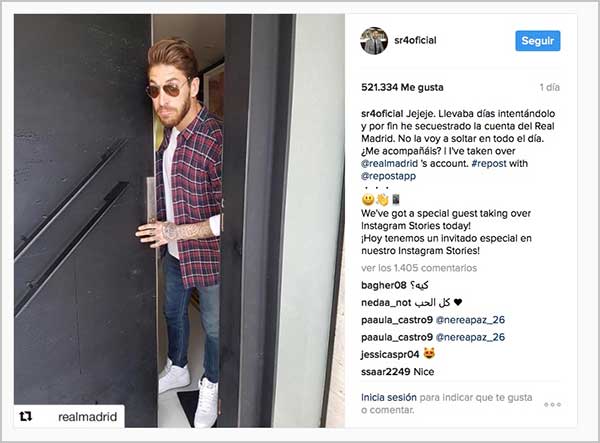Expand 'ver los 1.405 comentarios'

pyautogui.click(x=419, y=268)
